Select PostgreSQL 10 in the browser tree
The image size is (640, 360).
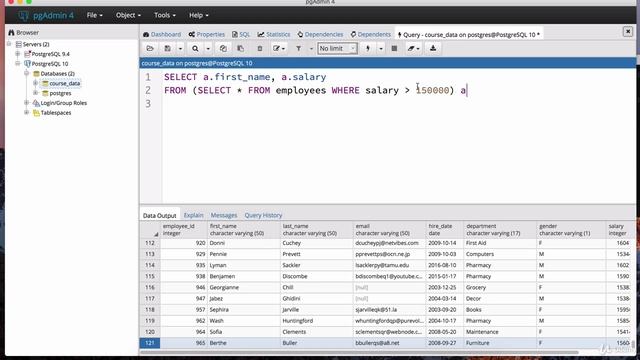coord(50,64)
